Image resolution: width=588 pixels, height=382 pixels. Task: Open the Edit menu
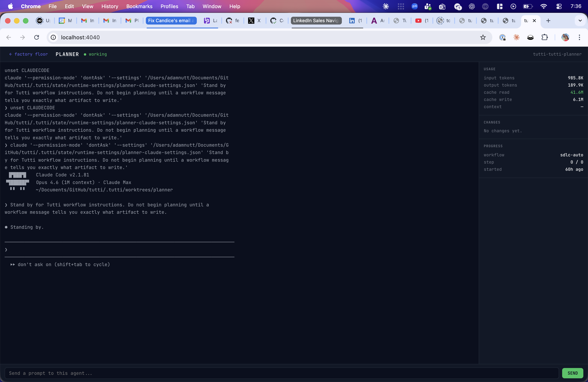coord(69,6)
